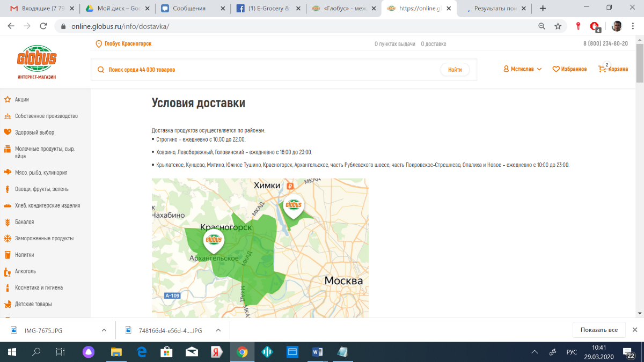
Task: Open the shopping cart icon
Action: (602, 69)
